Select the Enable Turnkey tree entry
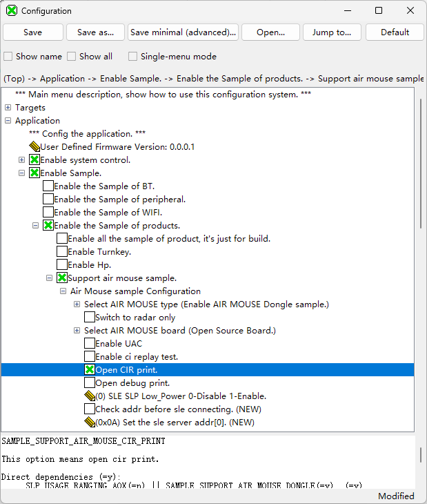 [99, 251]
